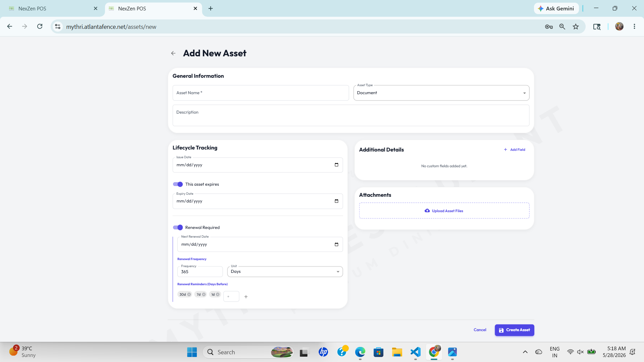Focus the Asset Name field
This screenshot has width=644, height=362.
pyautogui.click(x=261, y=93)
